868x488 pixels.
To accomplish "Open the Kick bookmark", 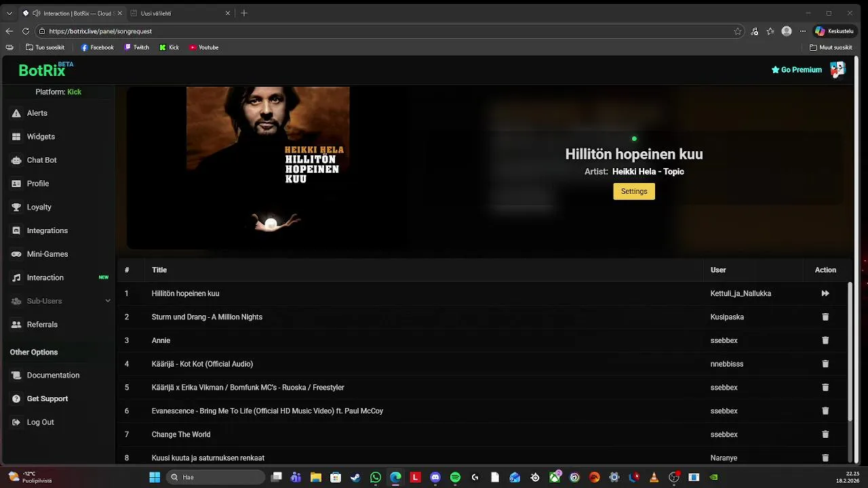I will point(170,47).
